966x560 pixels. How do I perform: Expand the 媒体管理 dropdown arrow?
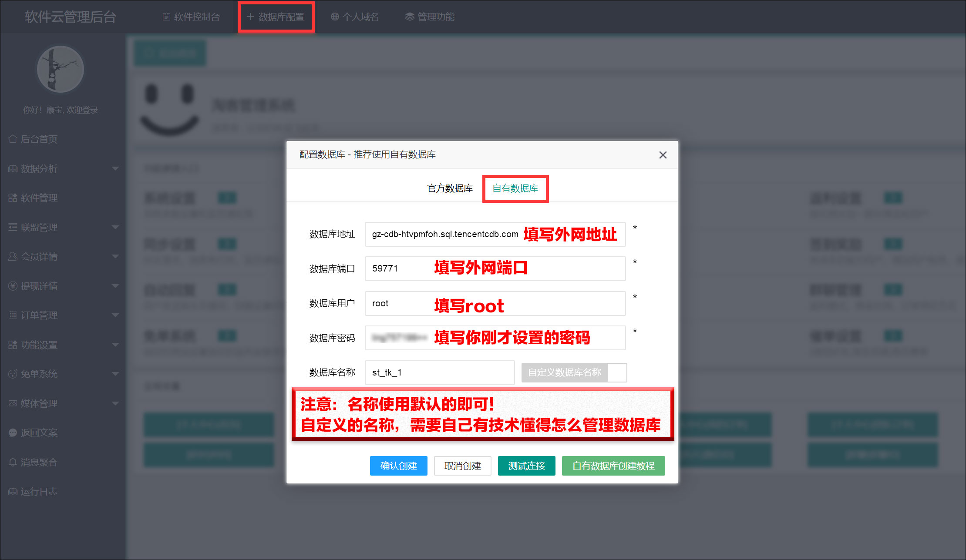(115, 404)
